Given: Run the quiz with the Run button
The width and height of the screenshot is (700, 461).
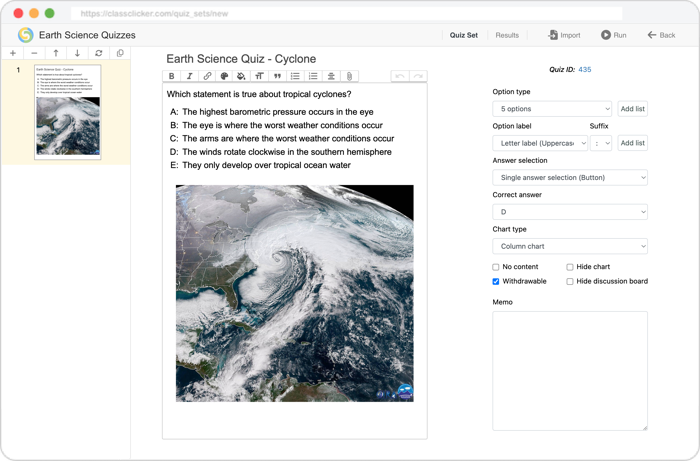Looking at the screenshot, I should tap(614, 35).
